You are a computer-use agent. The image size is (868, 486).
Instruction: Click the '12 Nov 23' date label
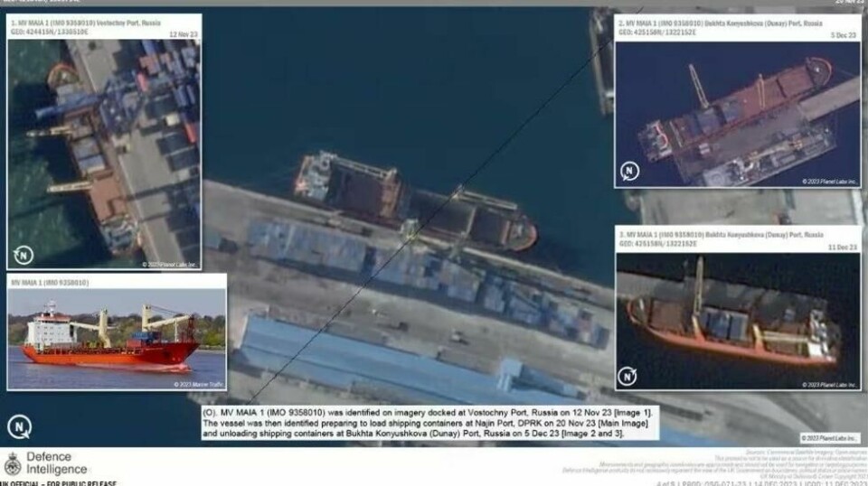[x=184, y=34]
